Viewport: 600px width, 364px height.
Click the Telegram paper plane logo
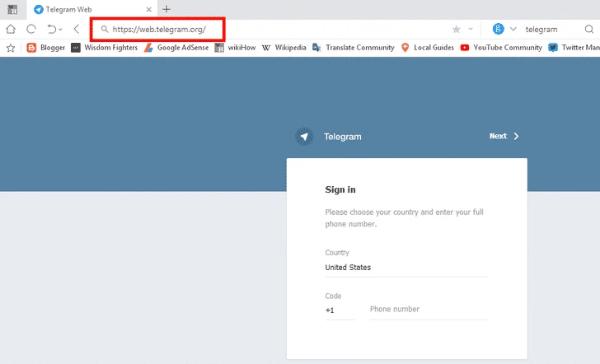[x=305, y=137]
